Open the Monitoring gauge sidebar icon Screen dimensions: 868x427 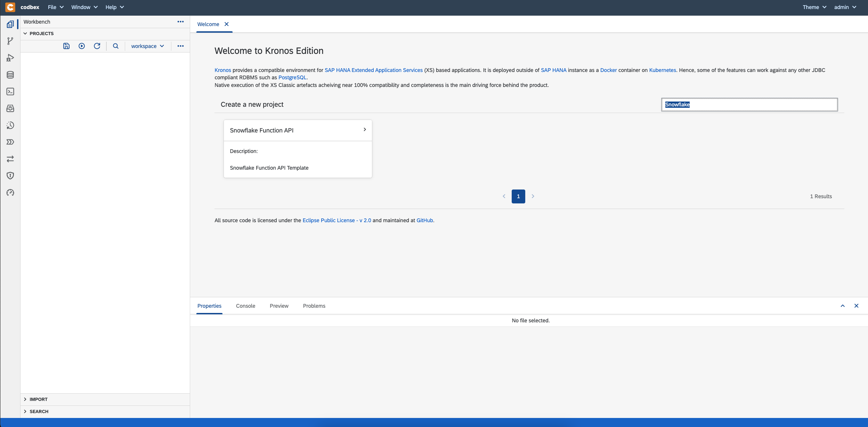[10, 193]
